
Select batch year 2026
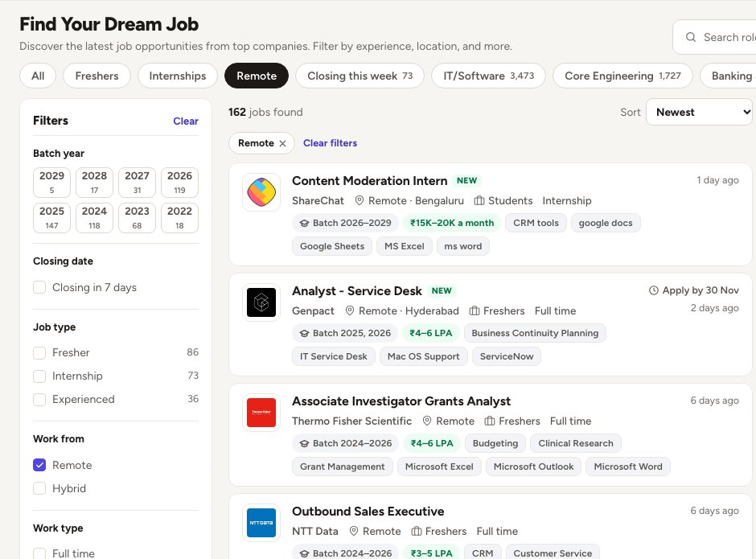(x=180, y=183)
